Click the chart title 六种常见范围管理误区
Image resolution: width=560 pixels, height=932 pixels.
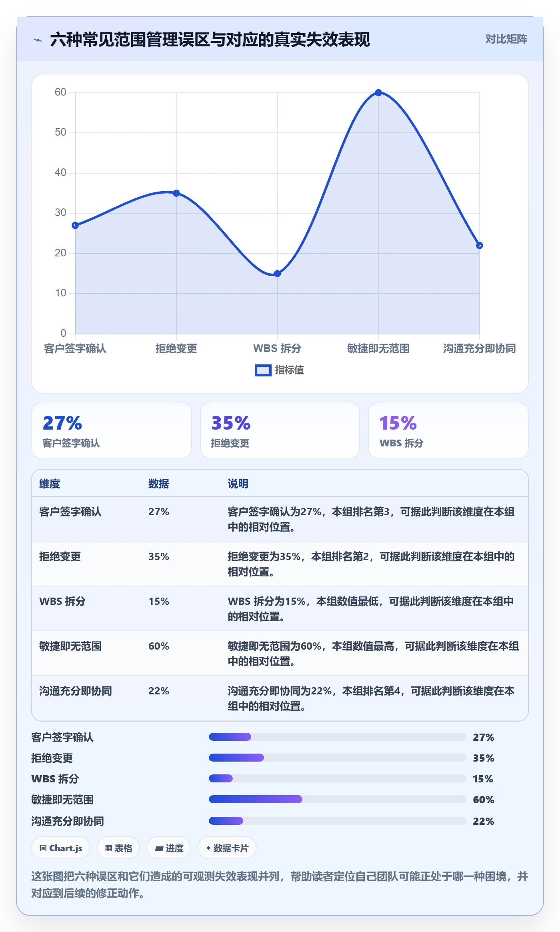(210, 40)
